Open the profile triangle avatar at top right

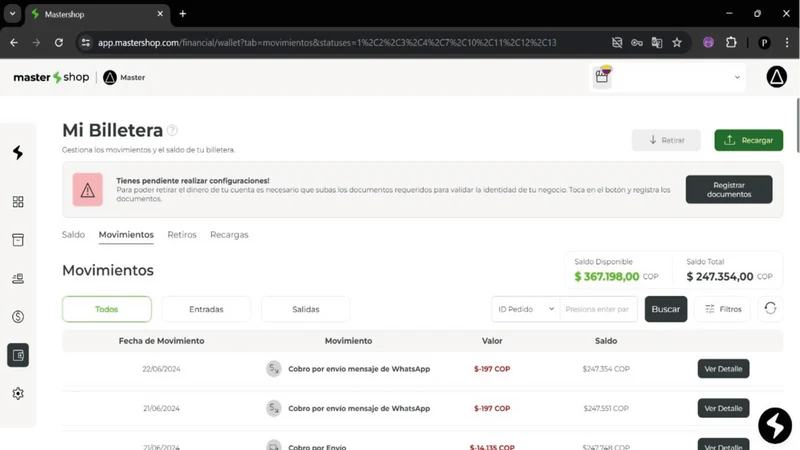point(776,77)
